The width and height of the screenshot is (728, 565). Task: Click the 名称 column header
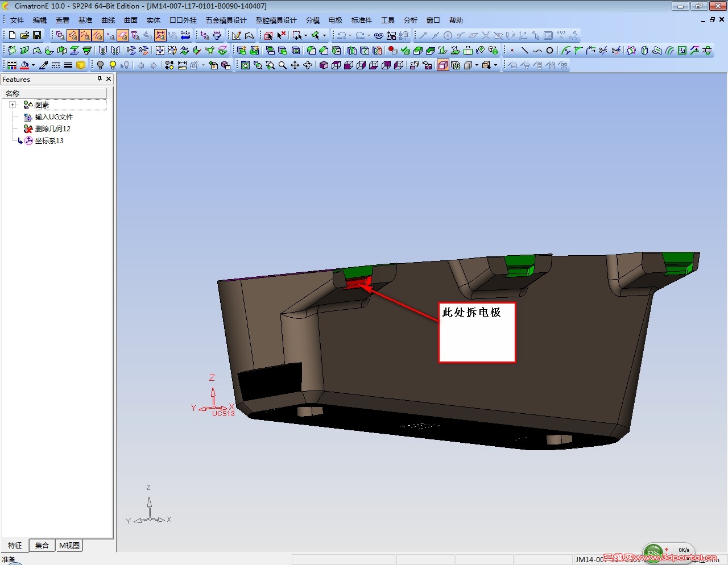(x=55, y=93)
